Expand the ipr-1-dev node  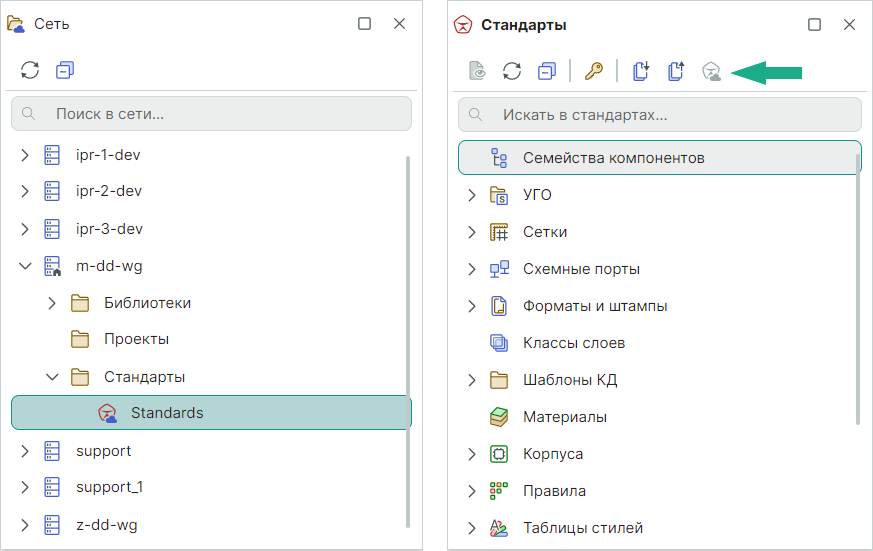click(x=24, y=155)
